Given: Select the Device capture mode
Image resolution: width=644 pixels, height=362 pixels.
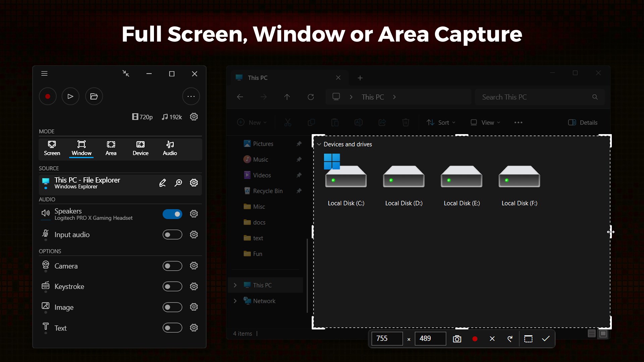Looking at the screenshot, I should 141,148.
